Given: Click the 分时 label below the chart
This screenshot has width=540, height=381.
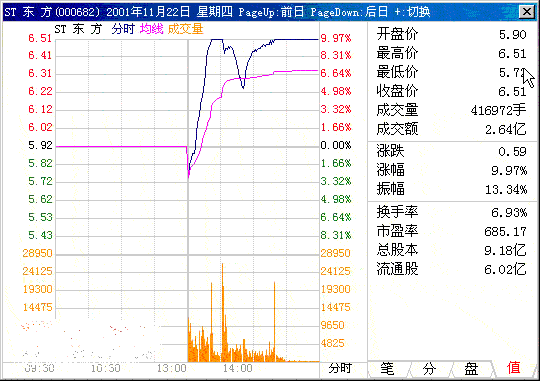Looking at the screenshot, I should (x=340, y=368).
